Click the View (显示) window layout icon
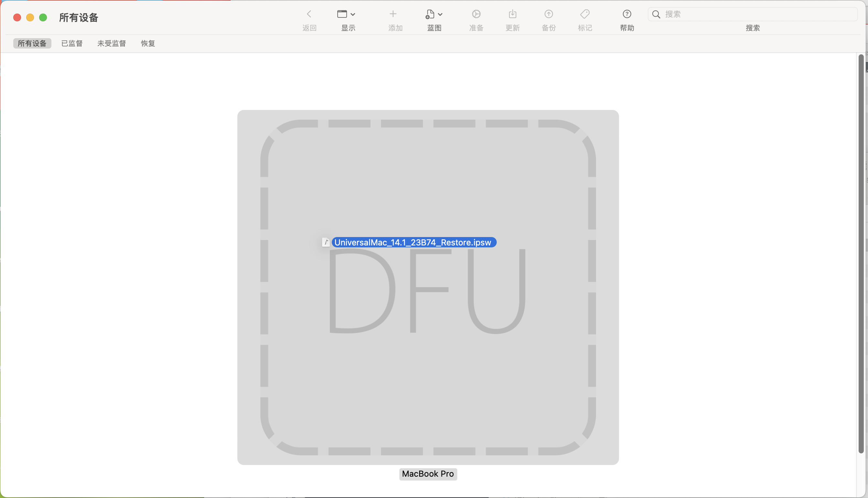The width and height of the screenshot is (868, 498). point(342,14)
